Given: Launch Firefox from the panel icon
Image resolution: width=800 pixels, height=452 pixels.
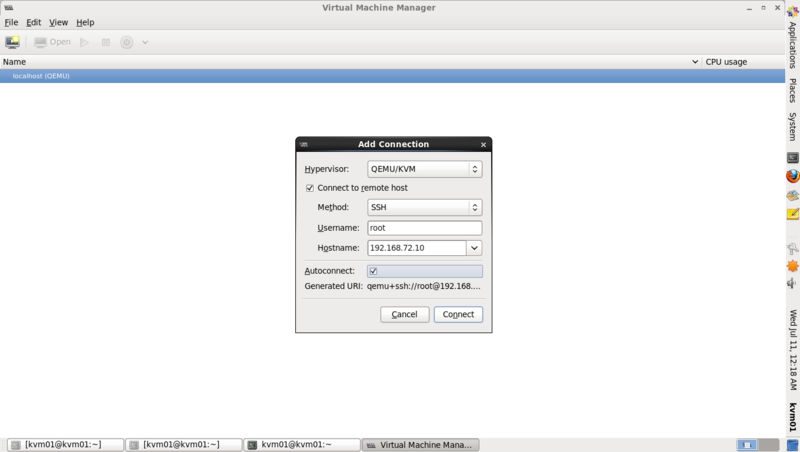Looking at the screenshot, I should coord(792,176).
